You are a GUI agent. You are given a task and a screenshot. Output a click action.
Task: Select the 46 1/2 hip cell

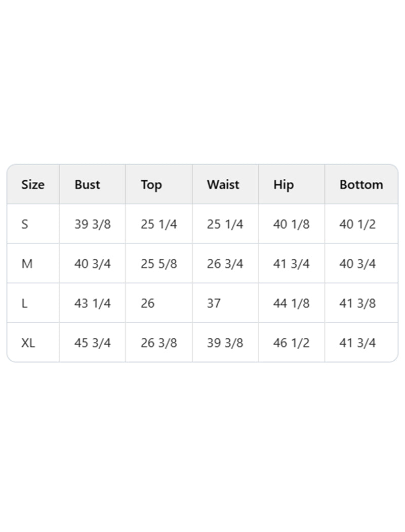point(291,343)
